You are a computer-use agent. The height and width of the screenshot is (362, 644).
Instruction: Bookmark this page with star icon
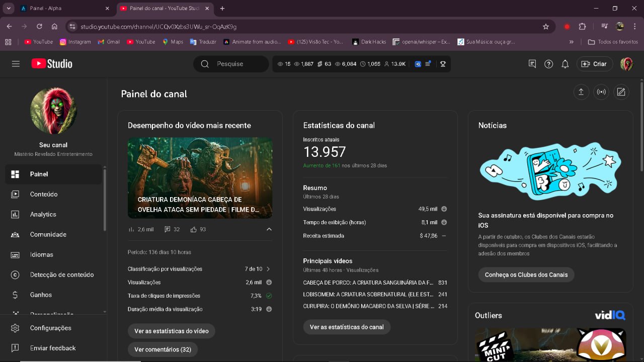(545, 27)
